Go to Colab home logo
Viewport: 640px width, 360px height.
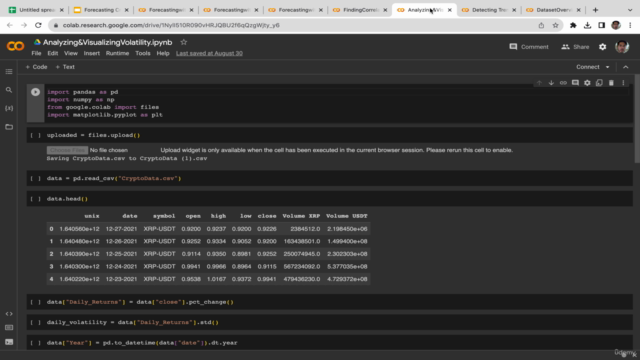16,46
